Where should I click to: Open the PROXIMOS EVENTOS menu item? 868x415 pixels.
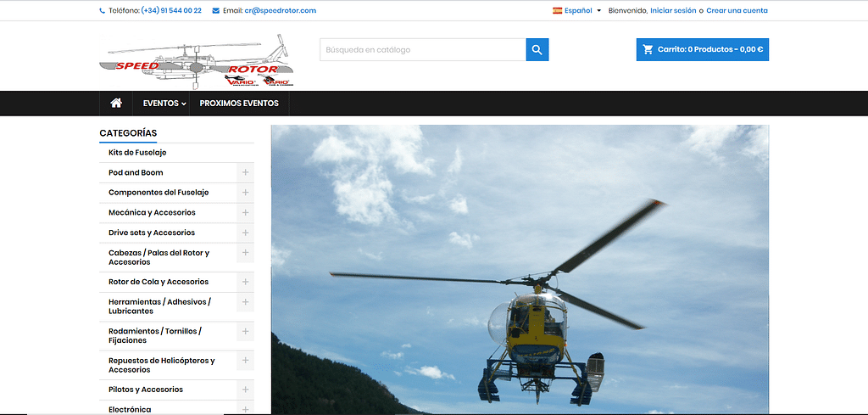[239, 104]
